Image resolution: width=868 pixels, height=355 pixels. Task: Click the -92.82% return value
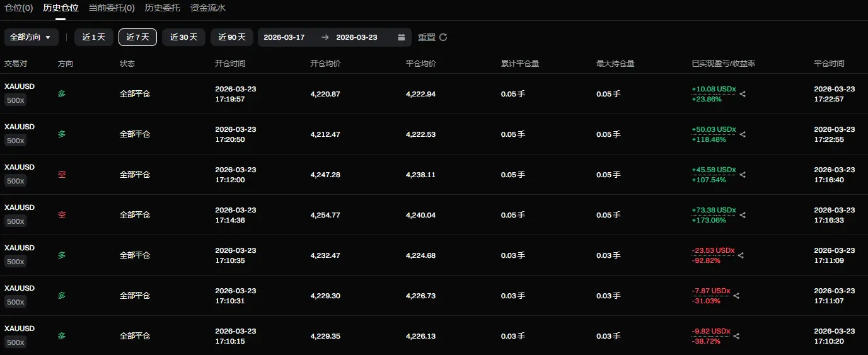[x=706, y=260]
